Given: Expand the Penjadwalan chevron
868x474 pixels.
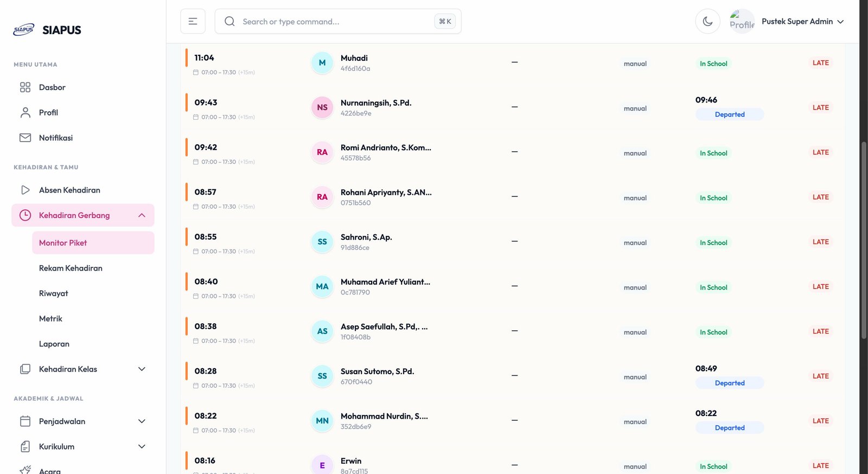Looking at the screenshot, I should (x=142, y=421).
